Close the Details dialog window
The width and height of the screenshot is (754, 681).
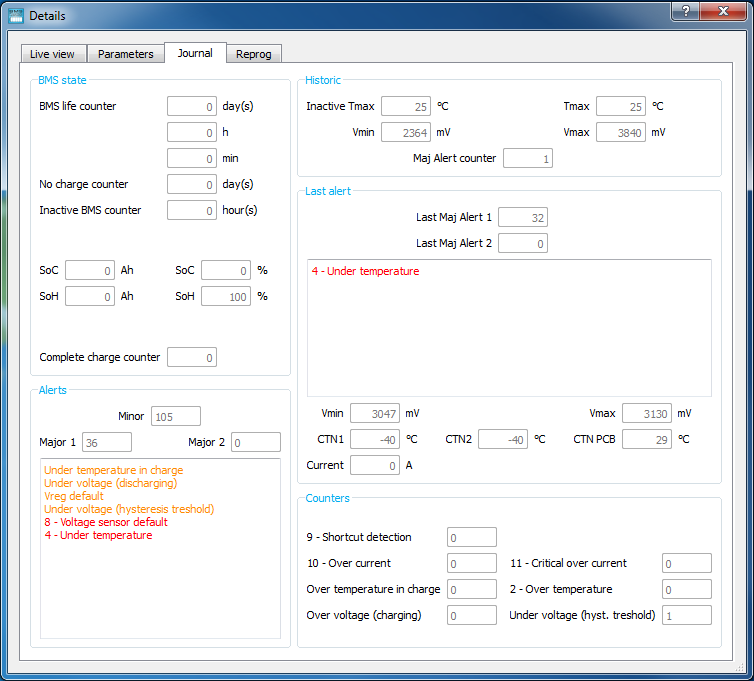[724, 11]
